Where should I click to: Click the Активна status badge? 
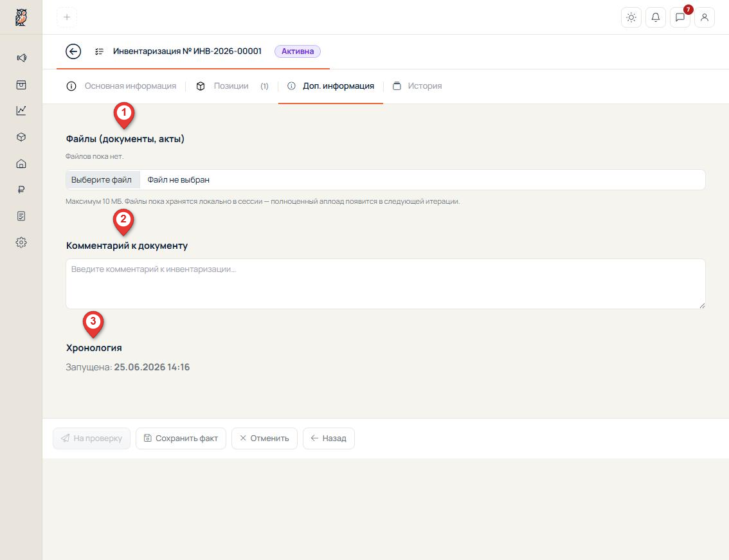(x=298, y=51)
